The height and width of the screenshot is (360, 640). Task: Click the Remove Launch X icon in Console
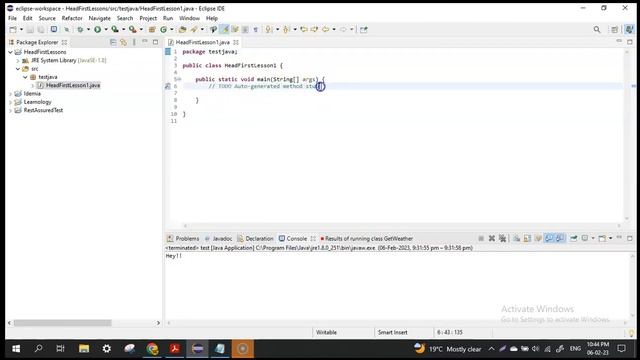(x=492, y=238)
